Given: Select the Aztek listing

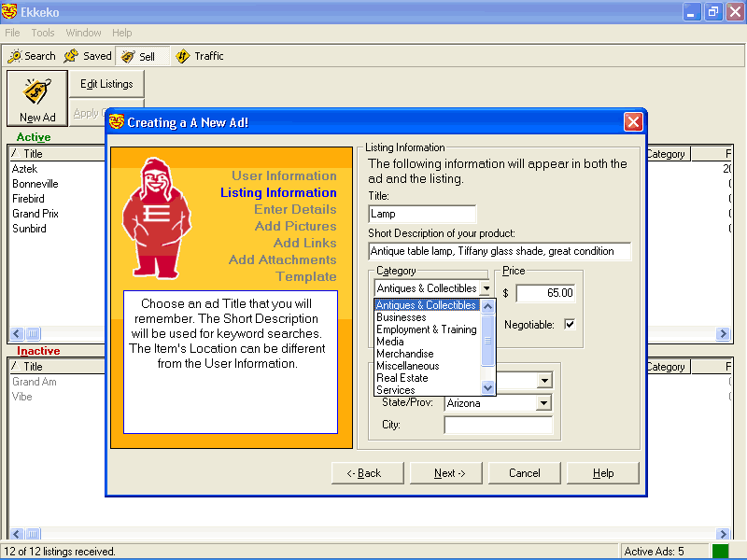Looking at the screenshot, I should (25, 169).
